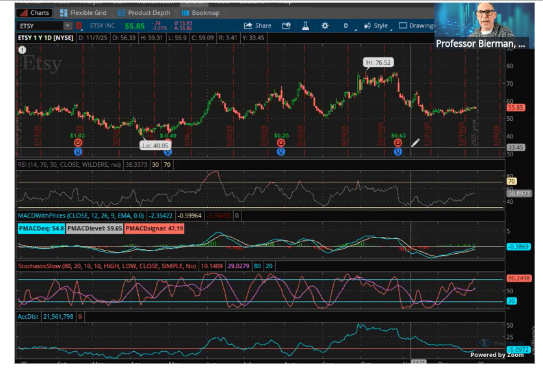Viewport: 543px width, 372px height.
Task: Click the PMACDsignal red label
Action: tap(154, 229)
